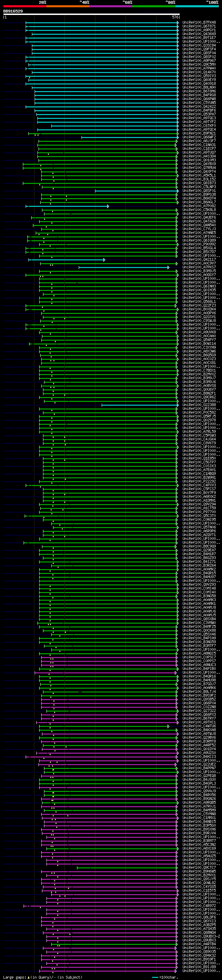
Task: Select the label UniRef100_Q59IV3
Action: (199, 76)
